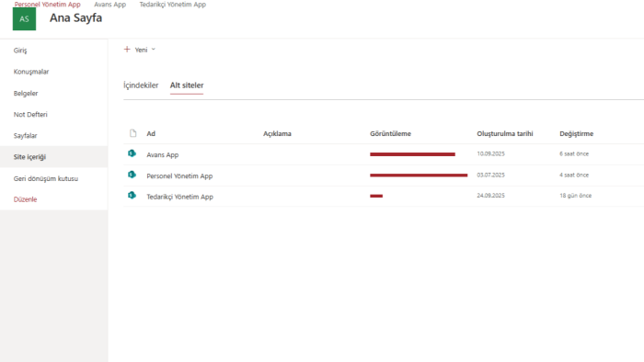Open the Avans App subsite name
The image size is (644, 362).
click(163, 155)
